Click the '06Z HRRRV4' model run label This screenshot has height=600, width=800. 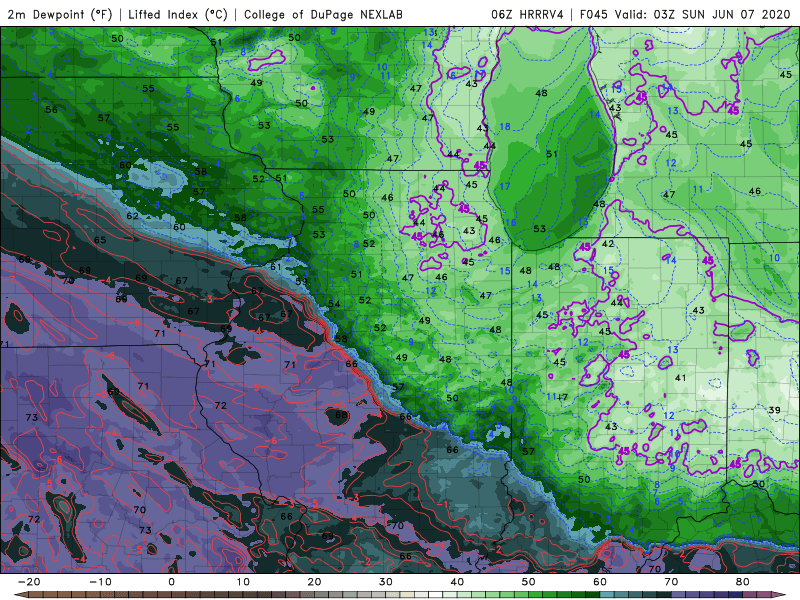[x=527, y=14]
